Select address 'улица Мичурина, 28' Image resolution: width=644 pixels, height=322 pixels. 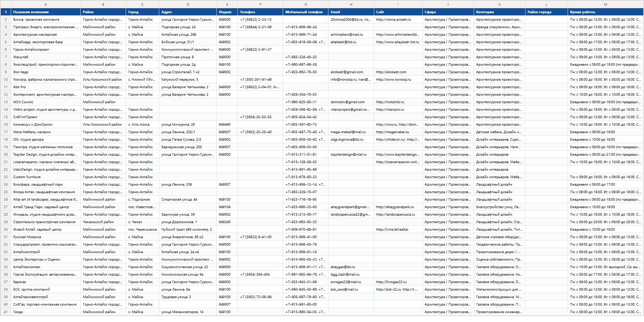pyautogui.click(x=188, y=125)
